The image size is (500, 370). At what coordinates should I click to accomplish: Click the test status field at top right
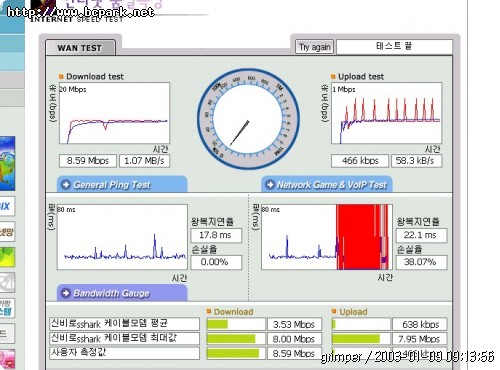click(394, 46)
